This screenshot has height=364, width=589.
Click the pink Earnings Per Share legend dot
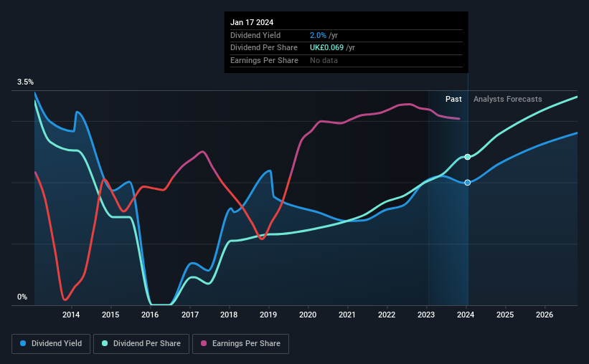point(204,343)
